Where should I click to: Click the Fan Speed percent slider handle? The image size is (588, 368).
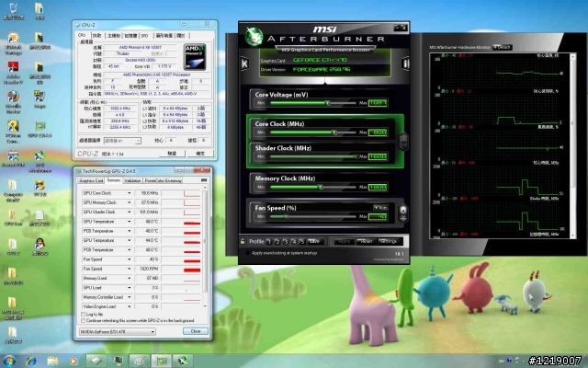(x=286, y=216)
